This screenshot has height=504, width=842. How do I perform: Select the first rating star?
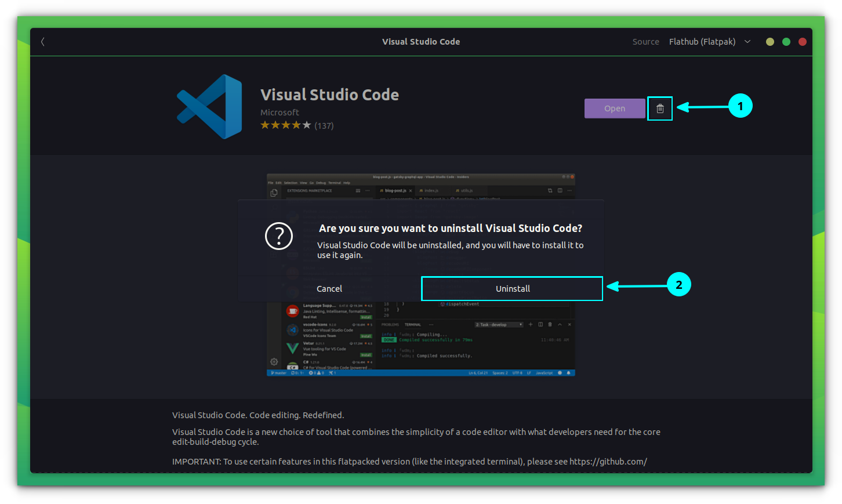click(265, 125)
